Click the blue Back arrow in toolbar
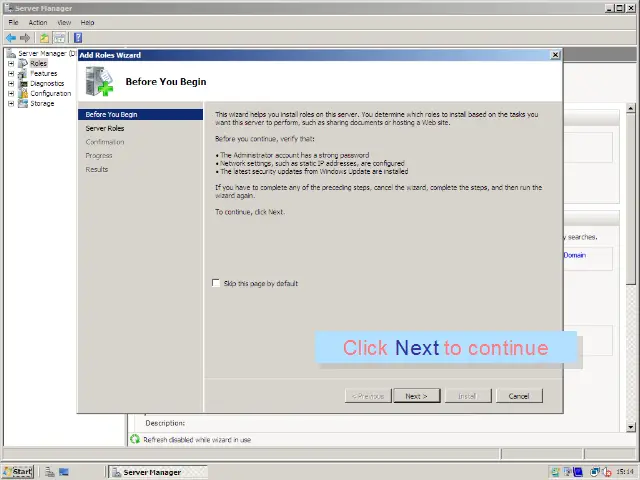 pyautogui.click(x=11, y=38)
